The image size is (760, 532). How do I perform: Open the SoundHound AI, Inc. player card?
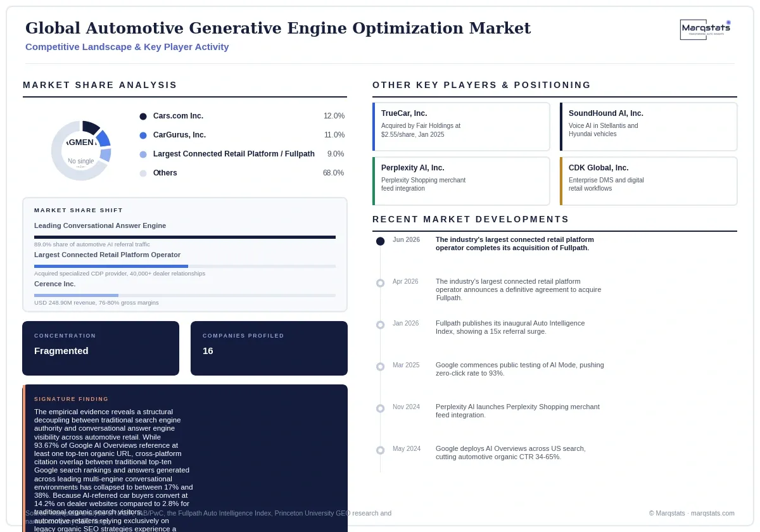click(649, 127)
